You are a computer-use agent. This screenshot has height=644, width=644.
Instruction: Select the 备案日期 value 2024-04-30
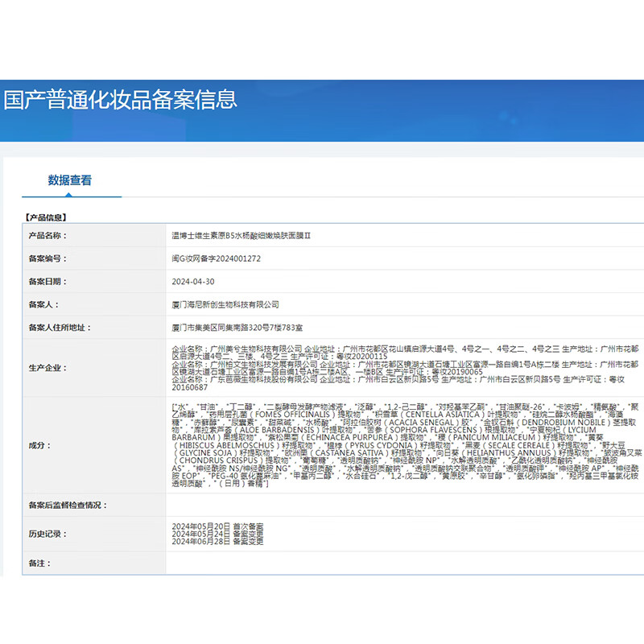(192, 281)
